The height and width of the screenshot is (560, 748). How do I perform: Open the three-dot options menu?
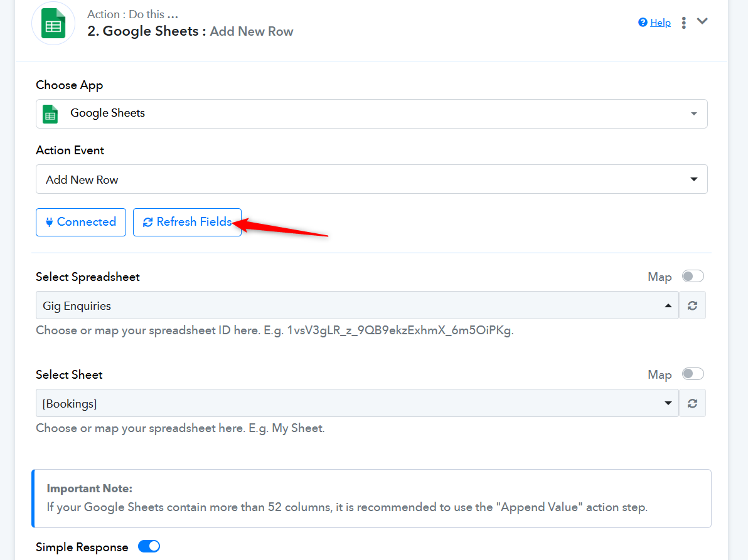(683, 23)
